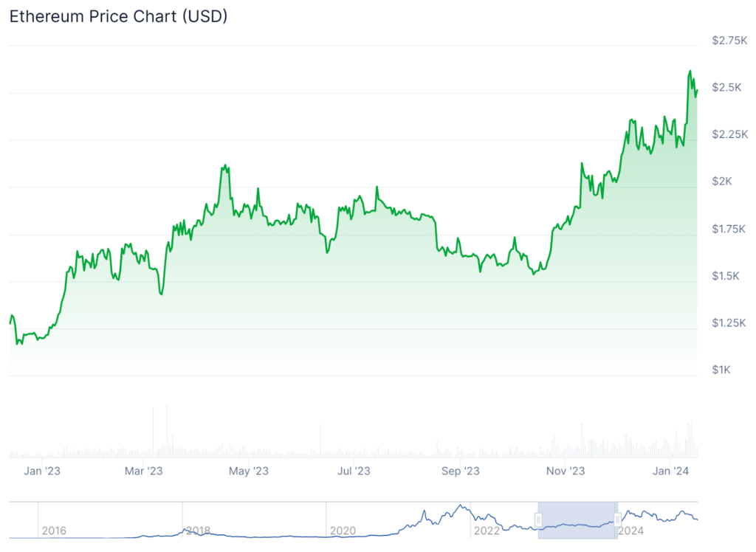Click the right range handle in navigator

coord(618,520)
